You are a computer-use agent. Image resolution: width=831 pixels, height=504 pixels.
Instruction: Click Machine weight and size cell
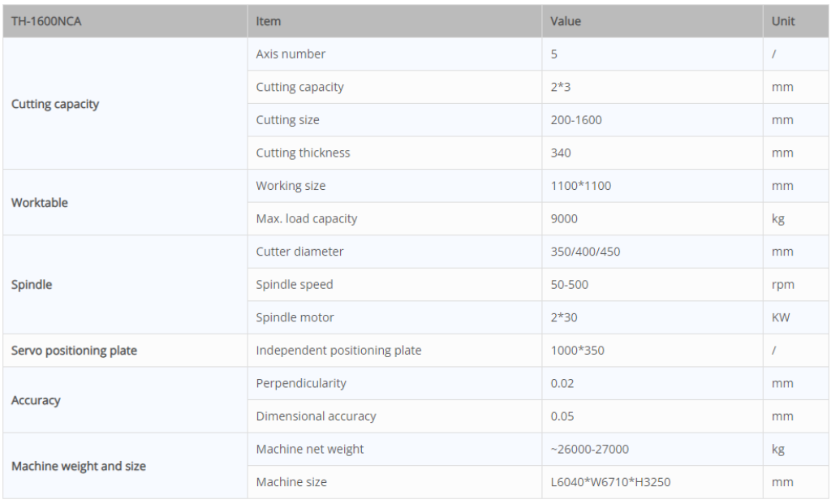79,466
